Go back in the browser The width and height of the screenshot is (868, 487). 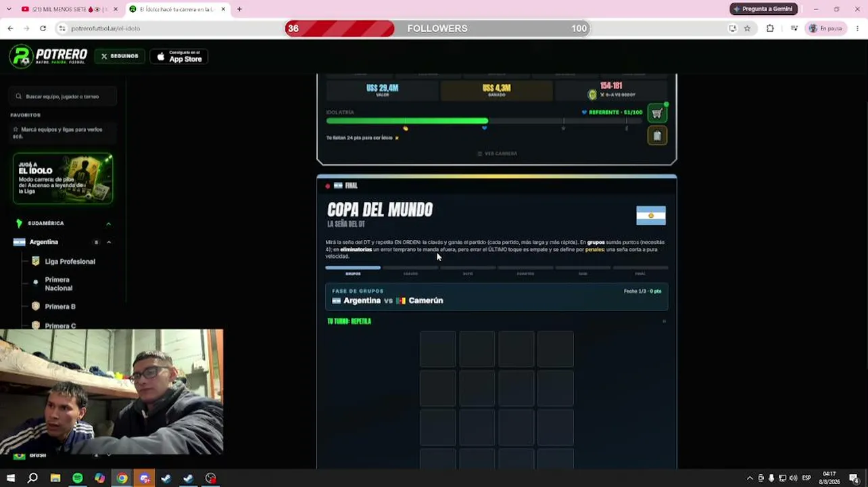pyautogui.click(x=10, y=28)
